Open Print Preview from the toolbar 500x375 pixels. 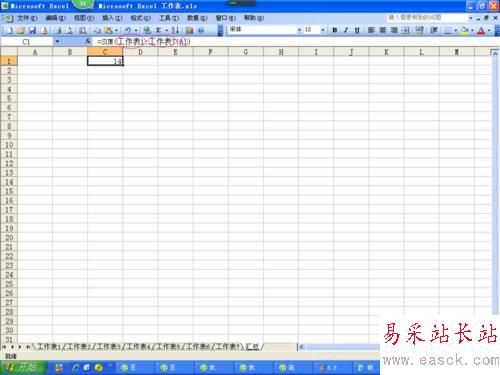click(x=69, y=30)
